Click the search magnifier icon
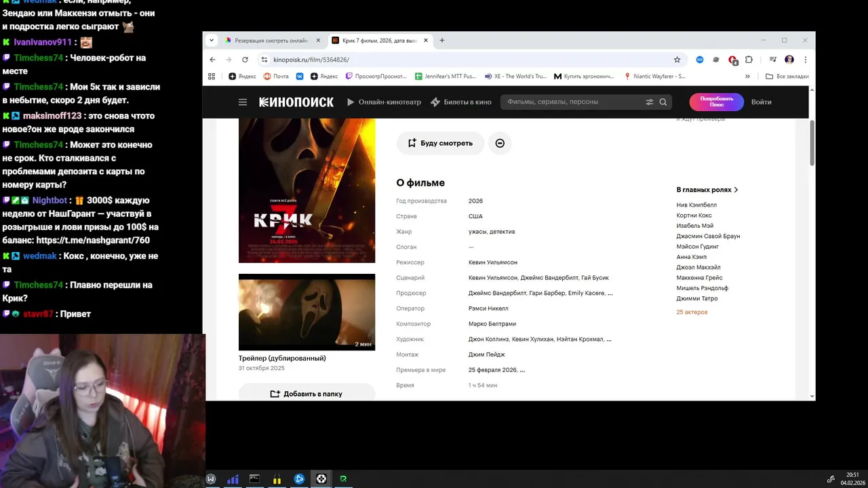Viewport: 868px width, 488px height. pos(663,102)
